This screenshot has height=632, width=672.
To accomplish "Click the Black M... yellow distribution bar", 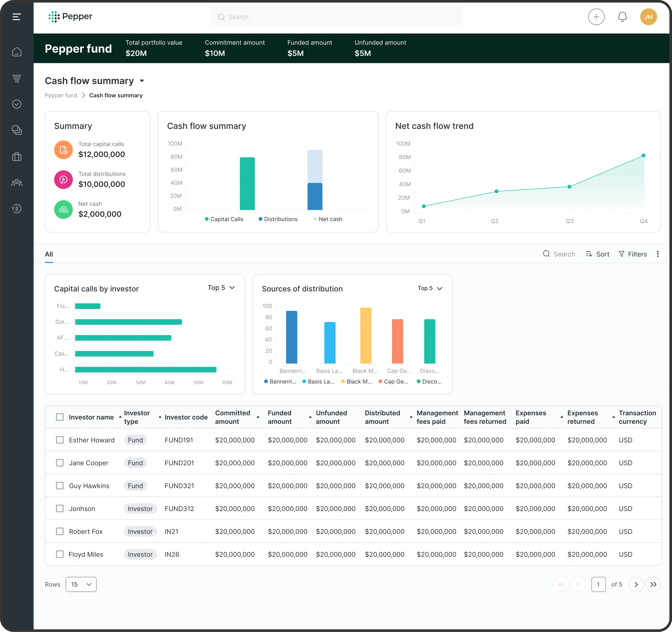I will pyautogui.click(x=366, y=335).
